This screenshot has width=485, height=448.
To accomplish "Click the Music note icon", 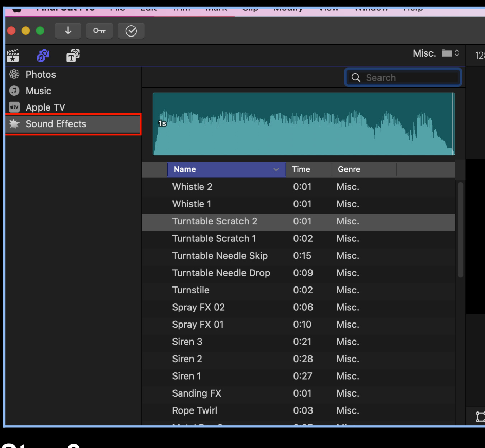I will tap(14, 91).
